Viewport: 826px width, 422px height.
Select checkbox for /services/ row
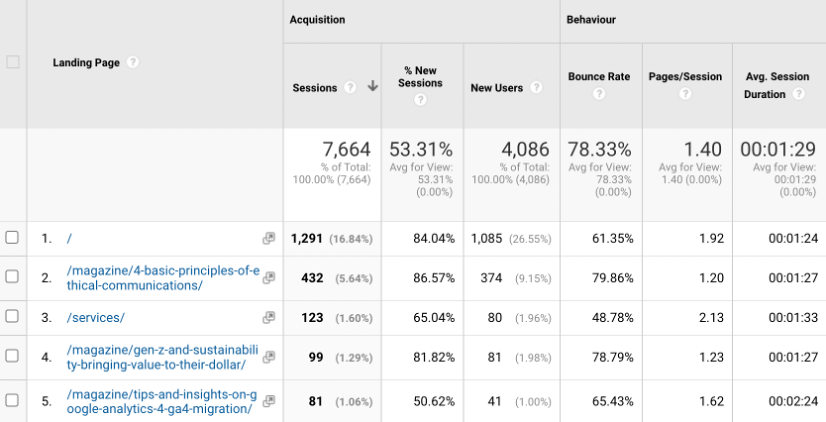(x=12, y=317)
